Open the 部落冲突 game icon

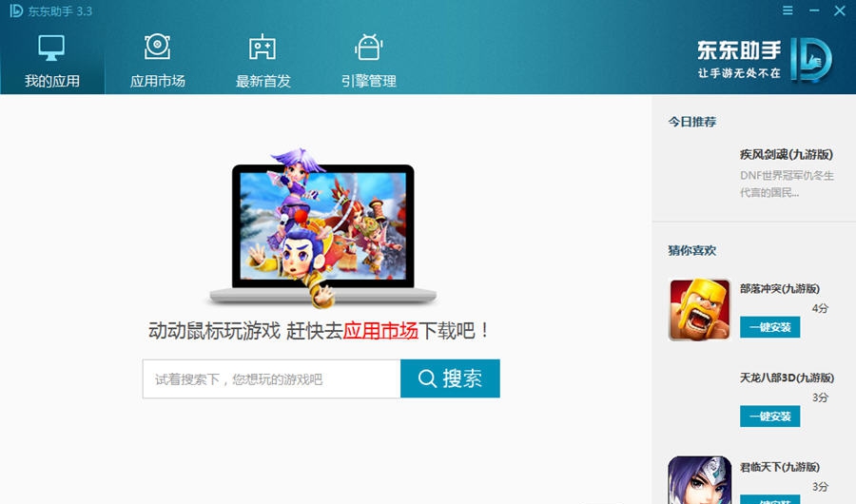coord(700,310)
